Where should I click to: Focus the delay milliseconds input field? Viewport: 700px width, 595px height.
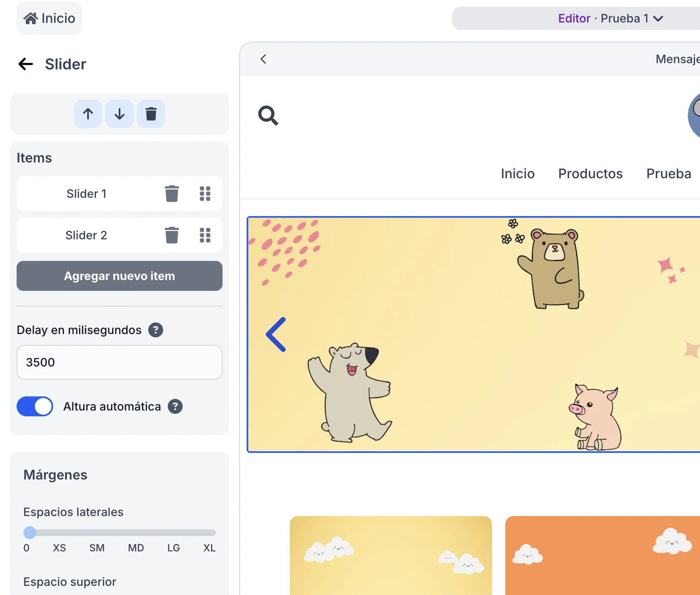120,362
